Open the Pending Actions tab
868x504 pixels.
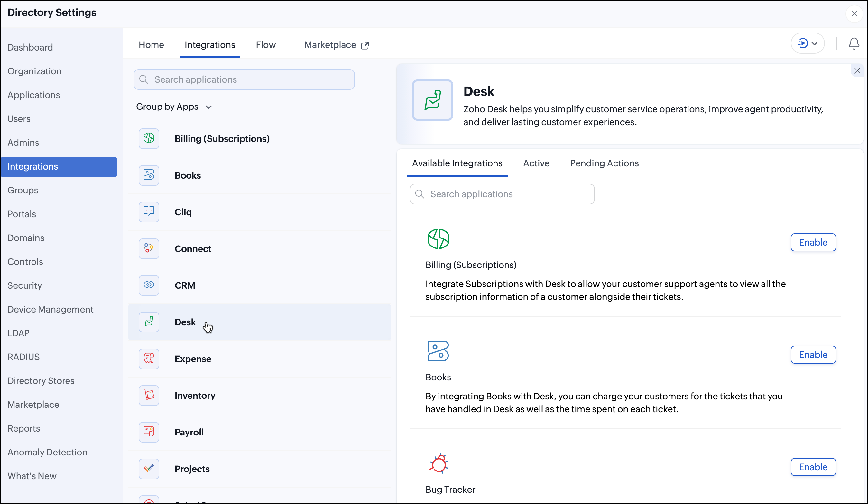(x=604, y=163)
